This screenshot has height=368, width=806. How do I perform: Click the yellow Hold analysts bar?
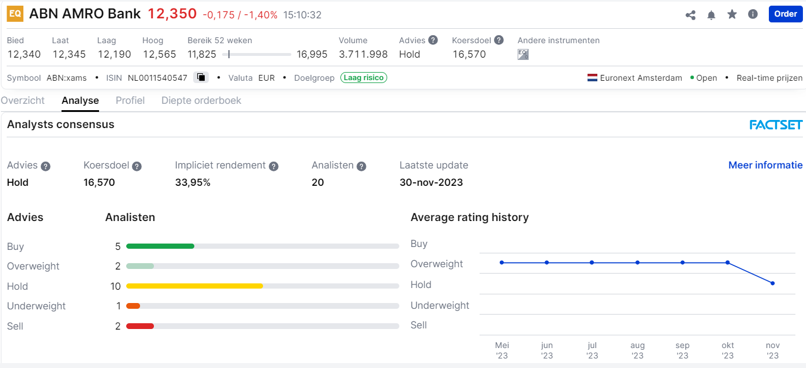coord(194,286)
